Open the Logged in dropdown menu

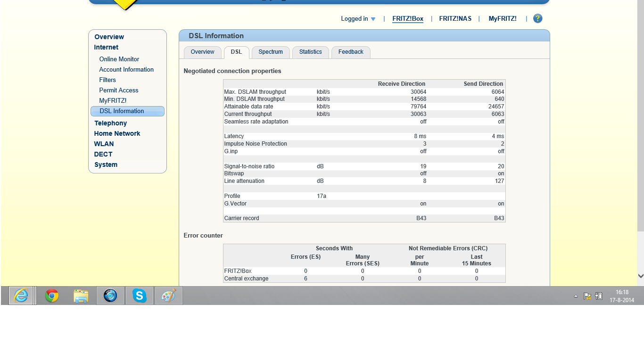point(358,19)
